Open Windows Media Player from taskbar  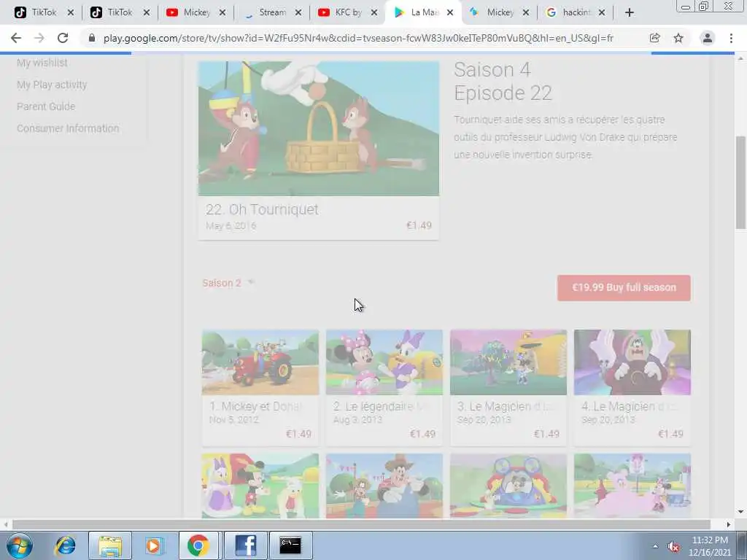[x=154, y=545]
